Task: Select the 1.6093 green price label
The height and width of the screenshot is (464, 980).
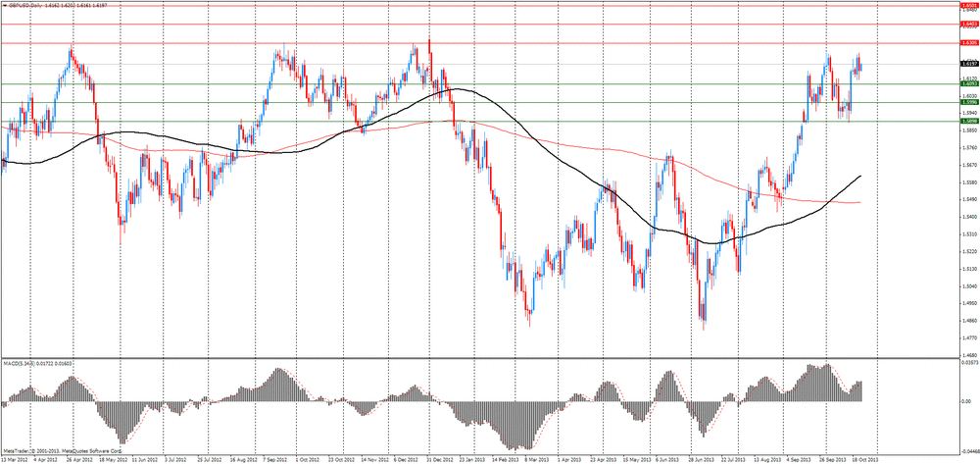Action: 967,84
